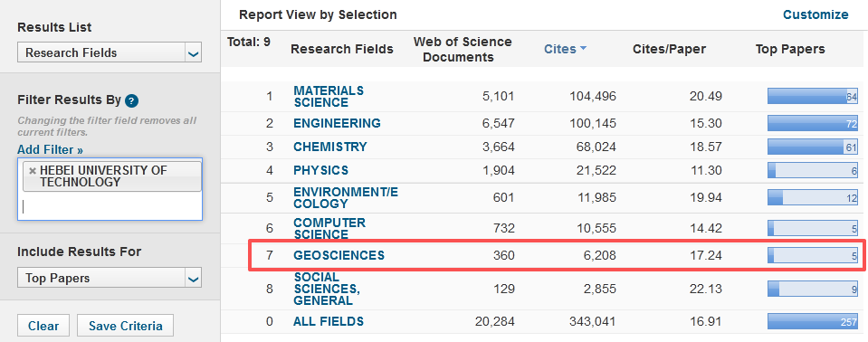Click Materials Science top papers bar showing 64
Viewport: 868px width, 342px height.
pos(813,96)
